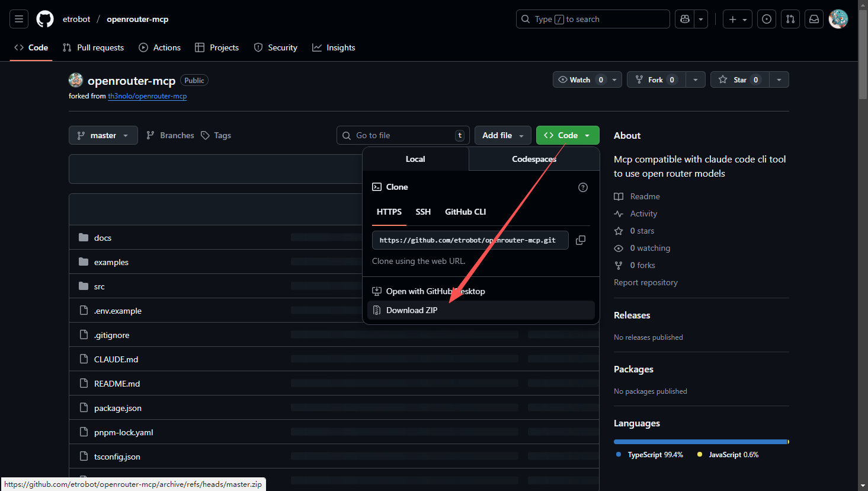The width and height of the screenshot is (868, 491).
Task: Click the Go to file search field
Action: coord(403,135)
